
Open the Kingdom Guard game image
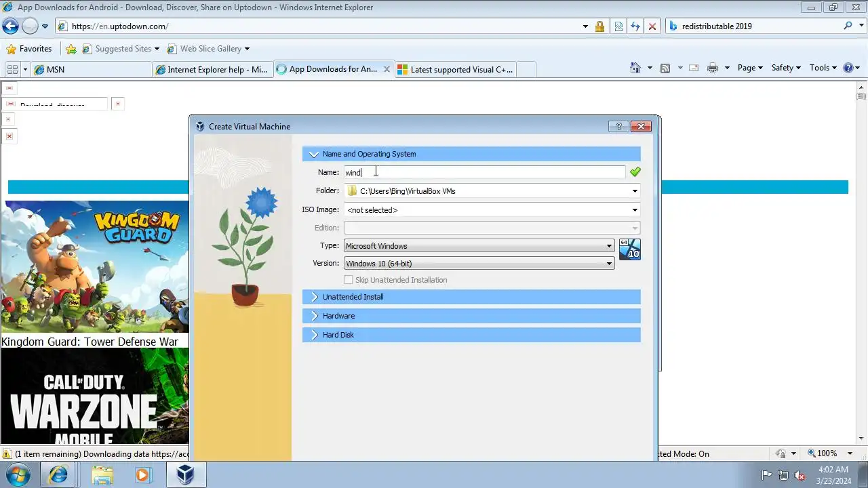pos(94,266)
